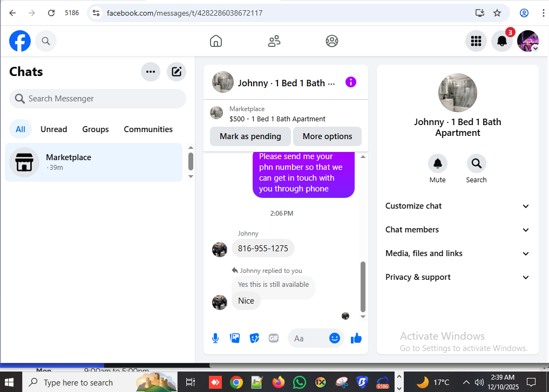Switch to the Unread tab
549x392 pixels.
pyautogui.click(x=53, y=129)
